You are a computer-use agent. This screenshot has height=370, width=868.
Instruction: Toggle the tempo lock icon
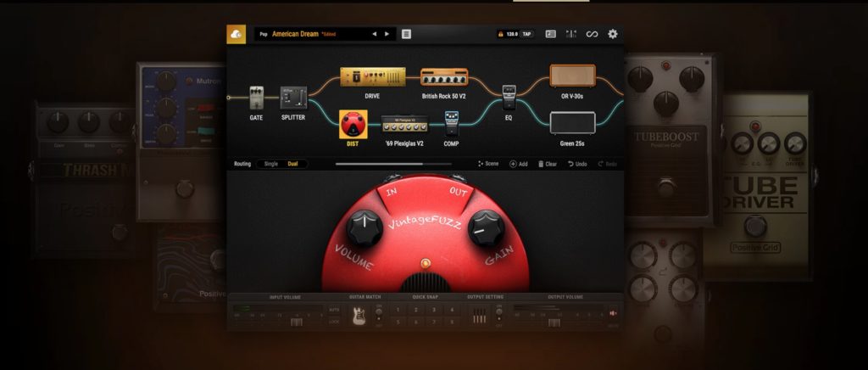[500, 34]
